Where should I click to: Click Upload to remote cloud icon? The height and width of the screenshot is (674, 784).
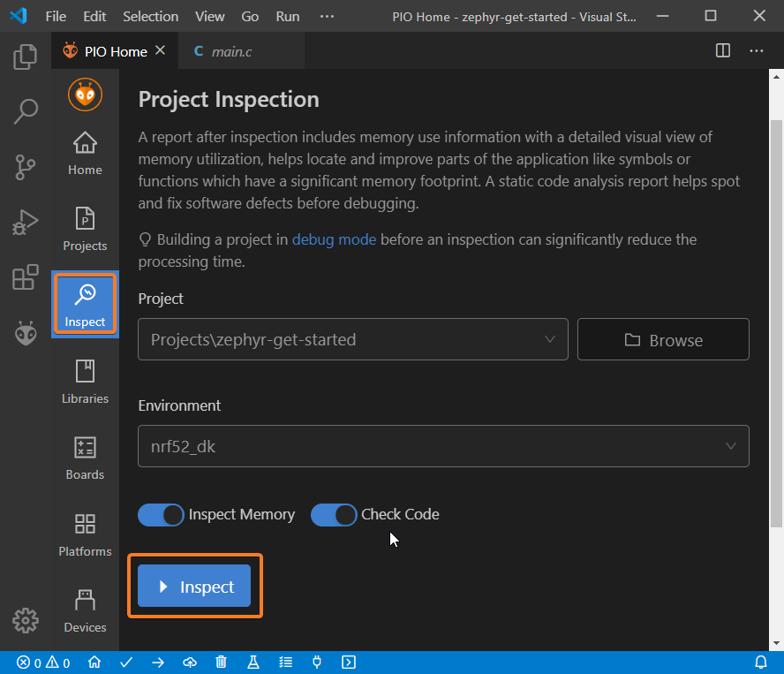190,663
